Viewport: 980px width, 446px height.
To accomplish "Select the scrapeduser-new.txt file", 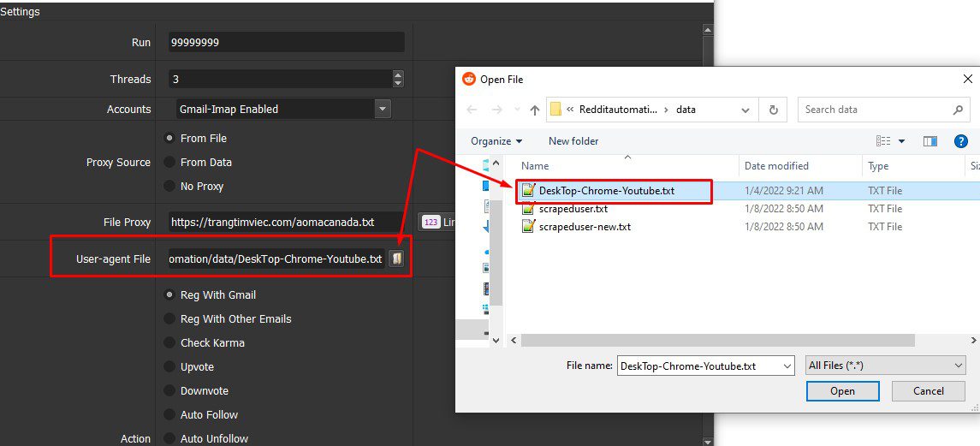I will [585, 227].
